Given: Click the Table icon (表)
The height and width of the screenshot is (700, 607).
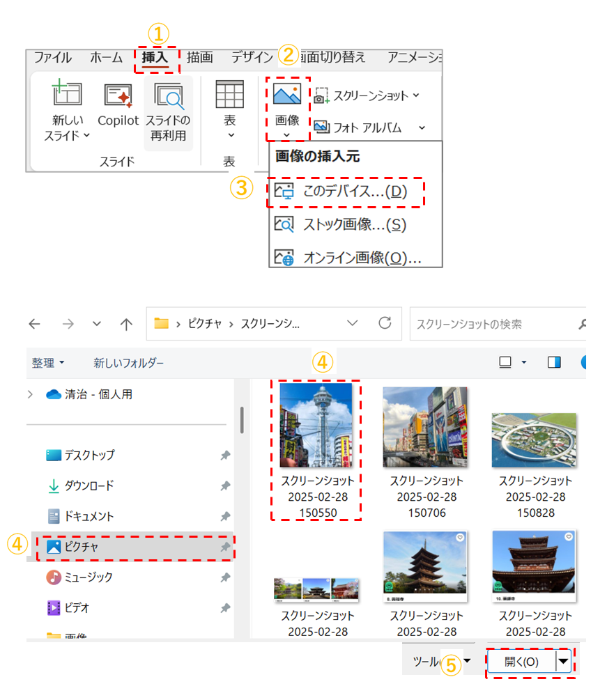Looking at the screenshot, I should click(x=229, y=94).
